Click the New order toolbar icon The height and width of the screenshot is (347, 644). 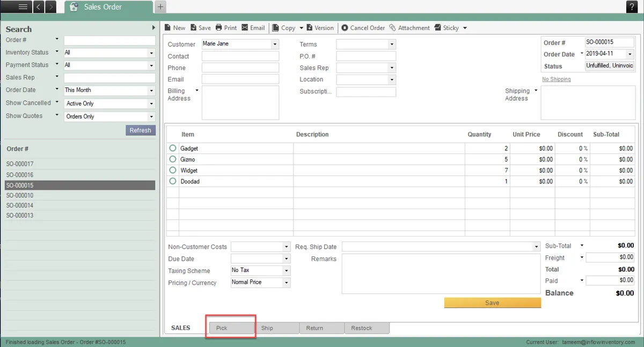coord(168,28)
